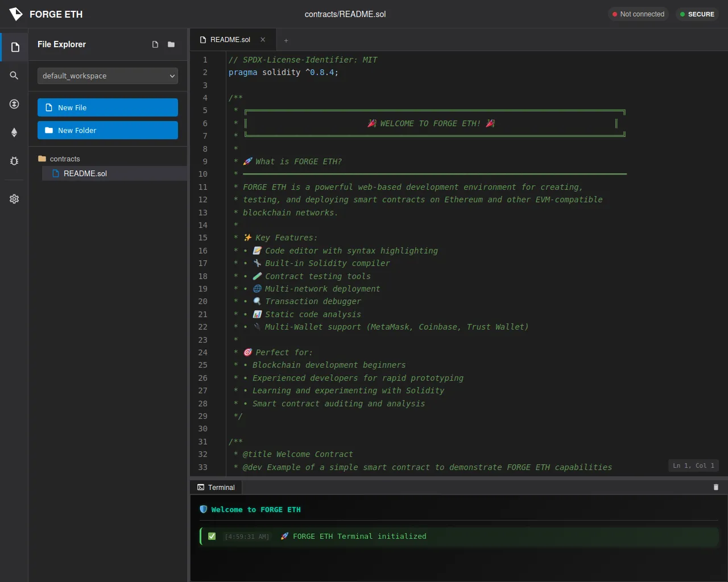Select the Terminal tab

pyautogui.click(x=216, y=487)
